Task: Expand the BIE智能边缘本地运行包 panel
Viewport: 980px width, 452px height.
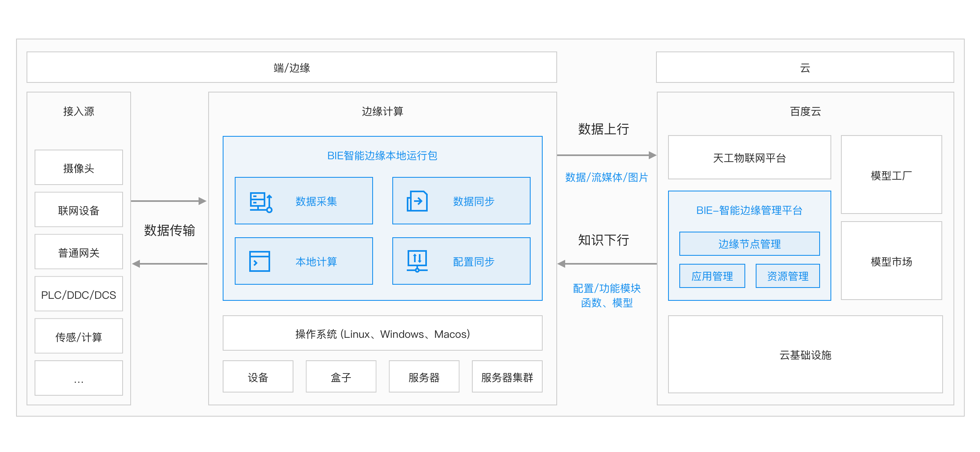Action: tap(382, 156)
